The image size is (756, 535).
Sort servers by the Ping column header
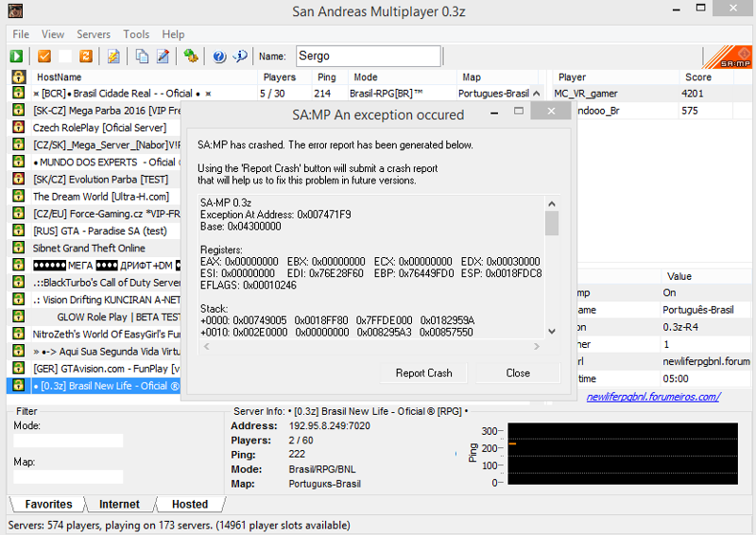coord(330,77)
